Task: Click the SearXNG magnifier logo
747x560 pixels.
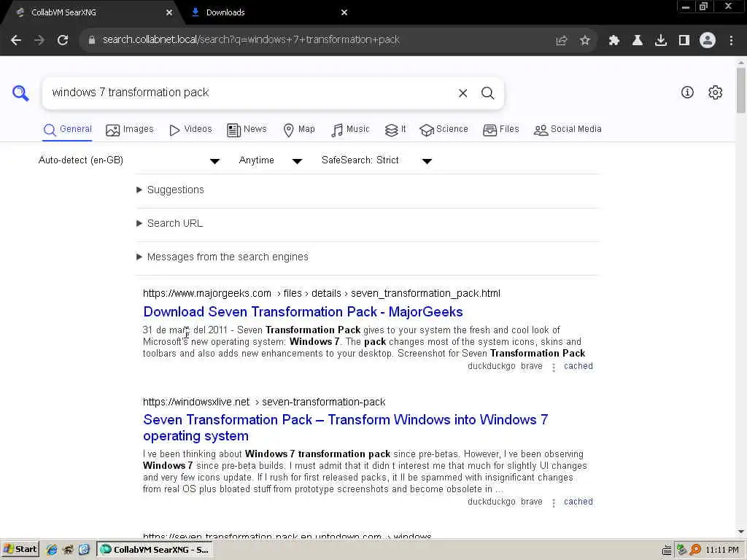Action: pyautogui.click(x=20, y=93)
